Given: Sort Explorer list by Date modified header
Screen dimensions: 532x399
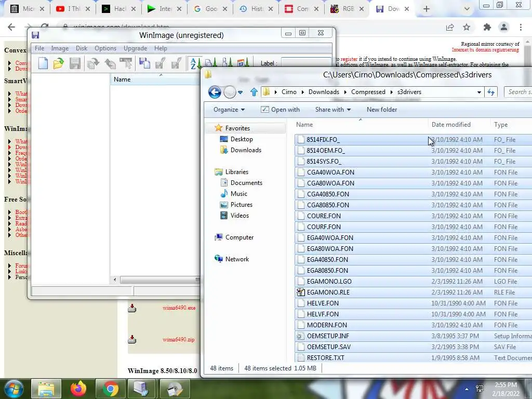Looking at the screenshot, I should point(459,125).
